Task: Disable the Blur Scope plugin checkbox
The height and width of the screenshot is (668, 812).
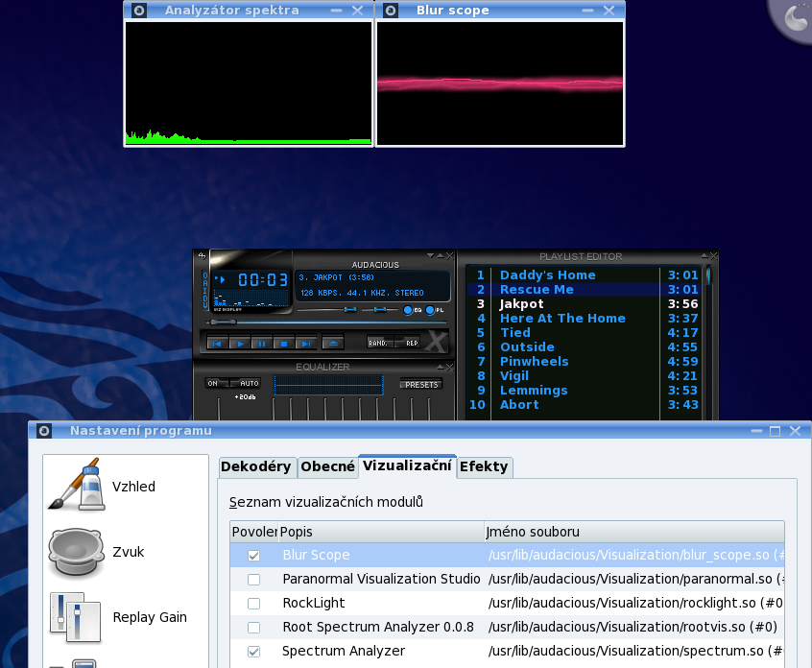Action: [253, 556]
